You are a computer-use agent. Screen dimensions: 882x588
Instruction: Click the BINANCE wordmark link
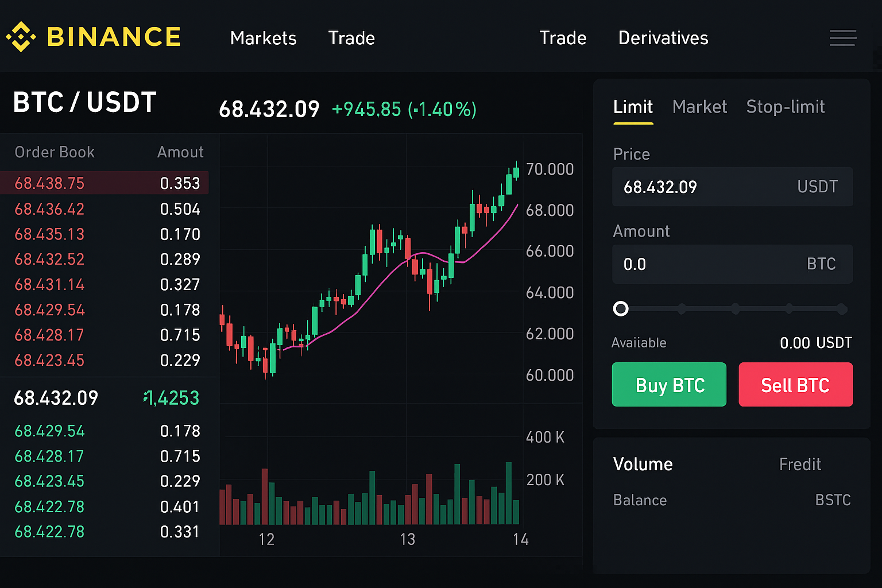(114, 37)
